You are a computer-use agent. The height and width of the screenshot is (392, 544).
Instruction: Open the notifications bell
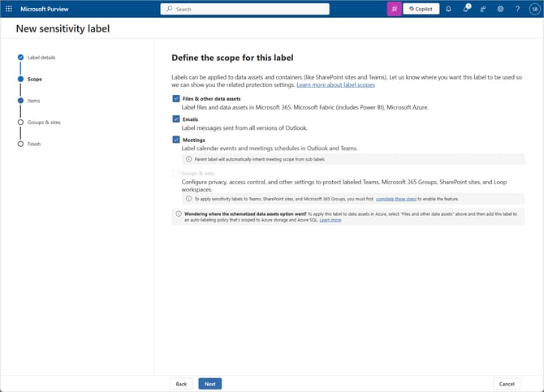coord(448,9)
